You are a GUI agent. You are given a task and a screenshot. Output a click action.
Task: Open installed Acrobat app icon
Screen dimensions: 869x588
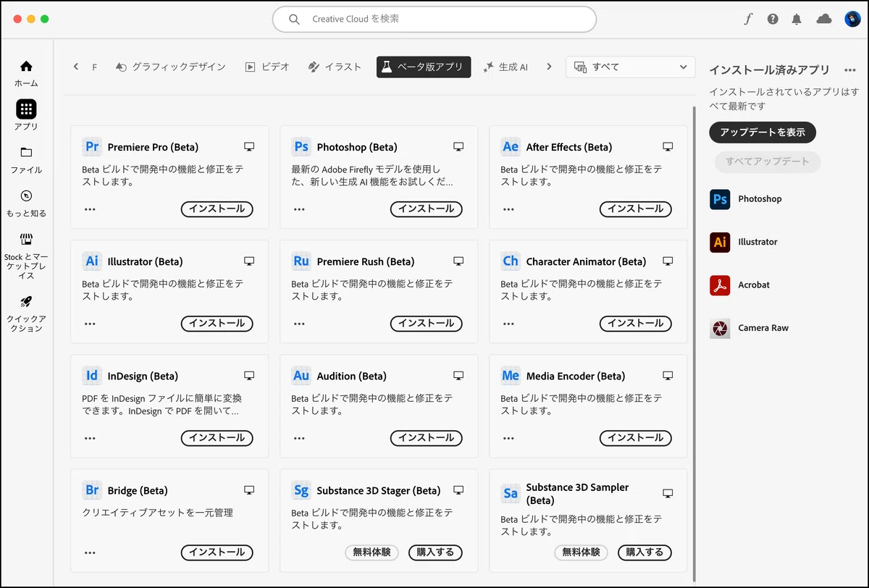[720, 285]
